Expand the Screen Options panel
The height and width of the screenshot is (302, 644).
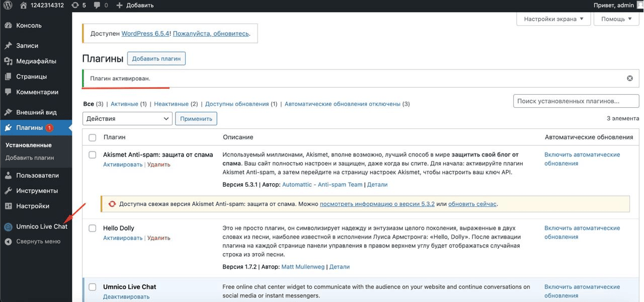(x=553, y=19)
